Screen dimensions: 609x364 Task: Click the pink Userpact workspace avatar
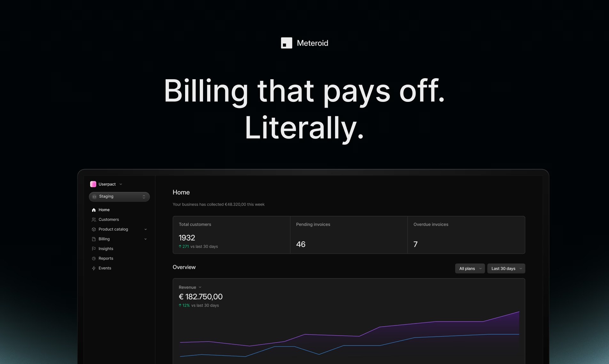93,184
